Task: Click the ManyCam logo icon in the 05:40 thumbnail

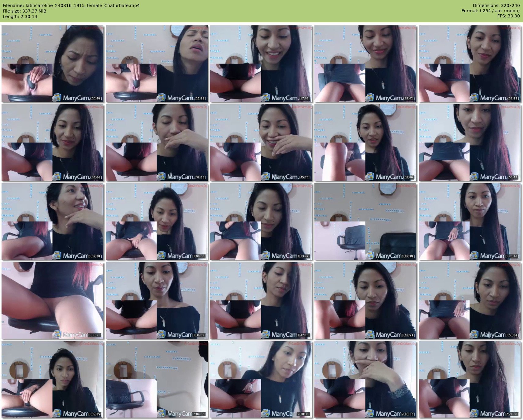Action: (57, 98)
